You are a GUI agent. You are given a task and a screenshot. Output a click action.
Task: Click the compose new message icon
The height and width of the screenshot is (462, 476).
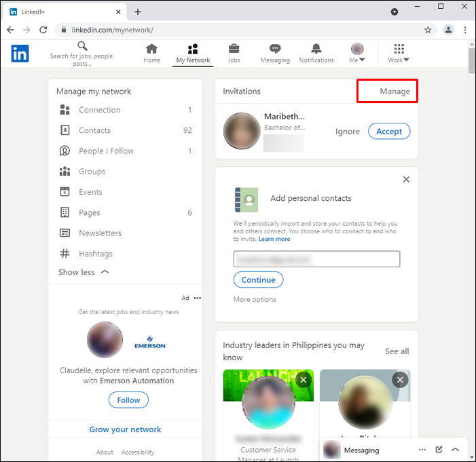(439, 450)
